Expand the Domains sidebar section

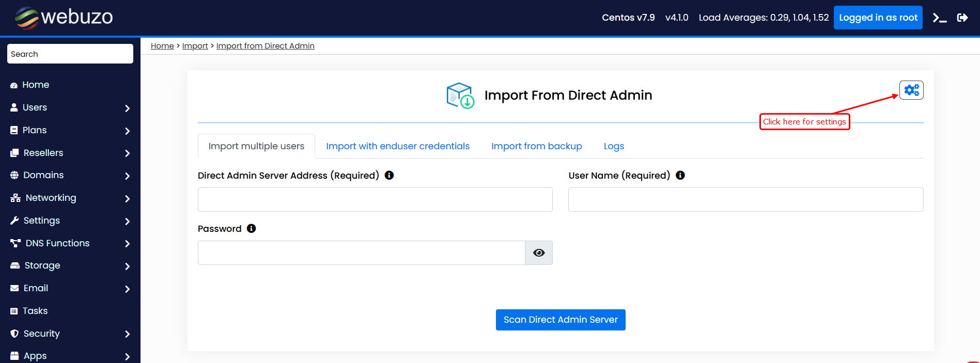pyautogui.click(x=70, y=176)
